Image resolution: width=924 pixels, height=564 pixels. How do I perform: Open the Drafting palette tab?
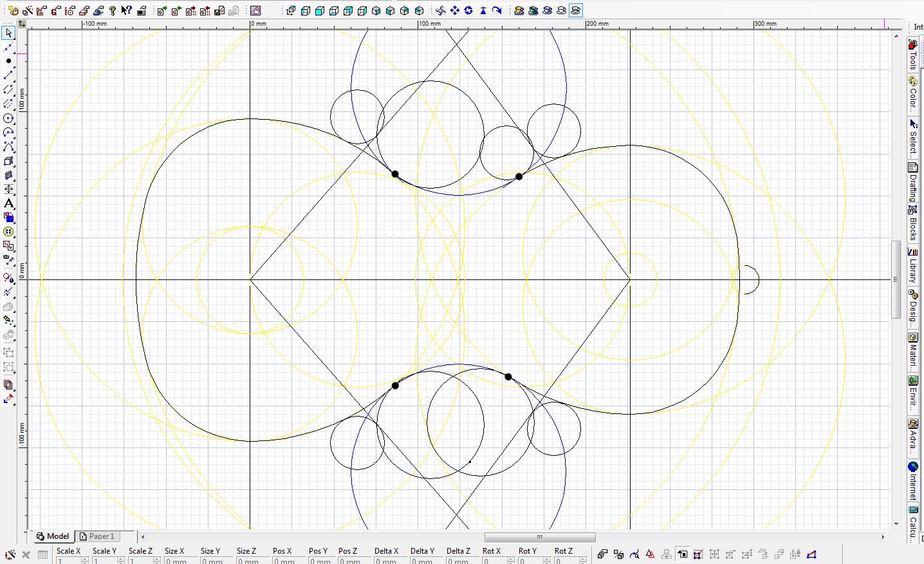(913, 182)
